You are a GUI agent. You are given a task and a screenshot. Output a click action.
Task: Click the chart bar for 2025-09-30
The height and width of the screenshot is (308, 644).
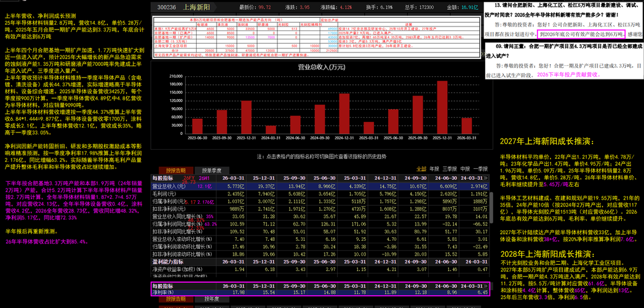point(418,114)
